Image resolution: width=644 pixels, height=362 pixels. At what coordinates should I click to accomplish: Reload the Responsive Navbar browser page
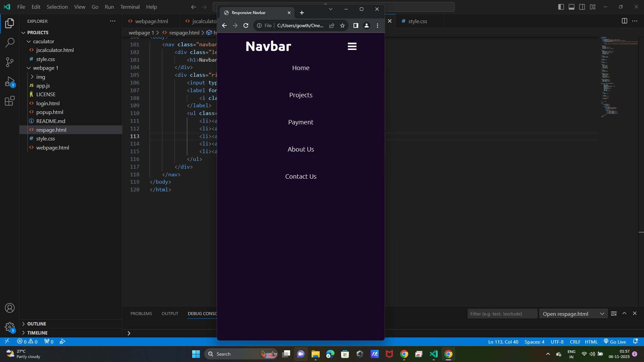point(246,25)
